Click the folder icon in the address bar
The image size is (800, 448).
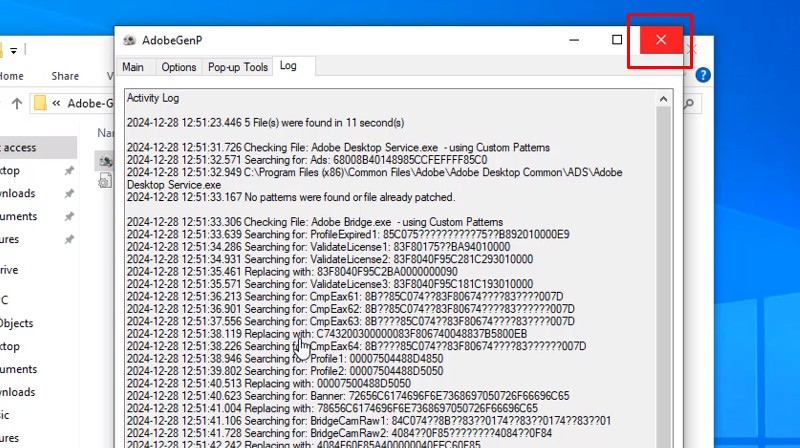(40, 103)
